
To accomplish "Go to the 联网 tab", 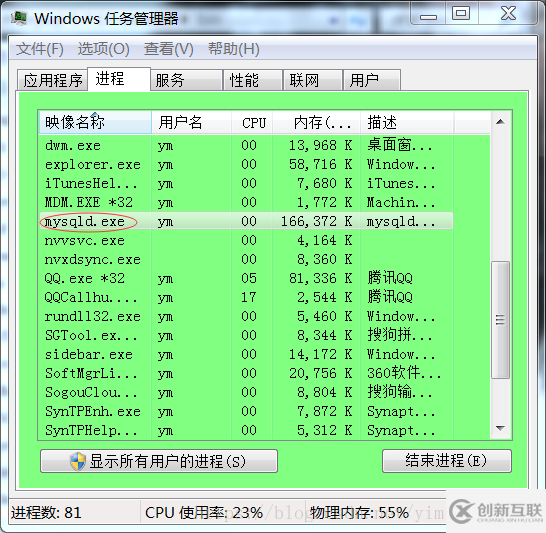I will (x=313, y=80).
